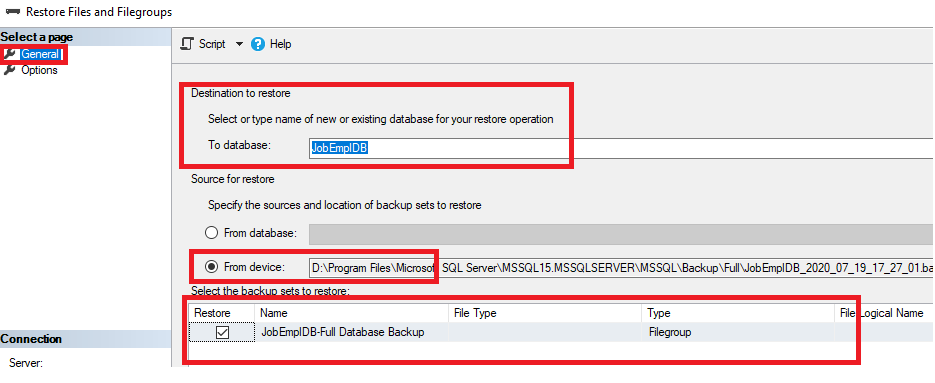Select the From device radio button
Screen dimensions: 935x383
point(211,267)
